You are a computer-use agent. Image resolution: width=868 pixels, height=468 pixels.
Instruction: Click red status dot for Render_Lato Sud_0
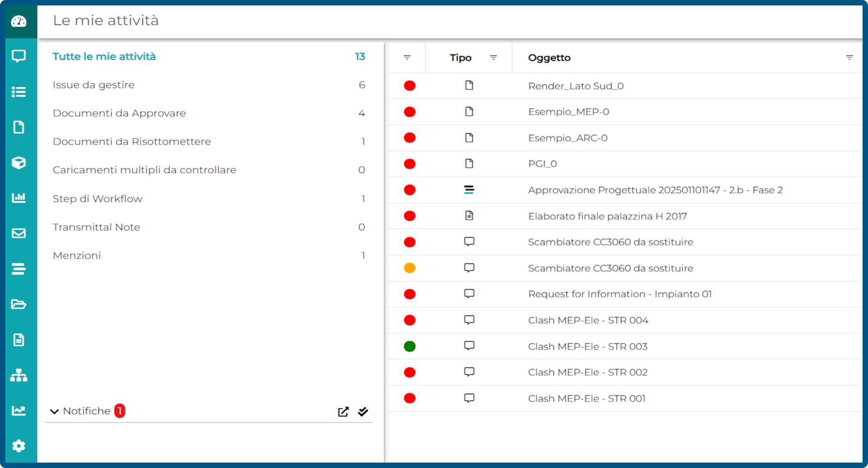(x=410, y=86)
